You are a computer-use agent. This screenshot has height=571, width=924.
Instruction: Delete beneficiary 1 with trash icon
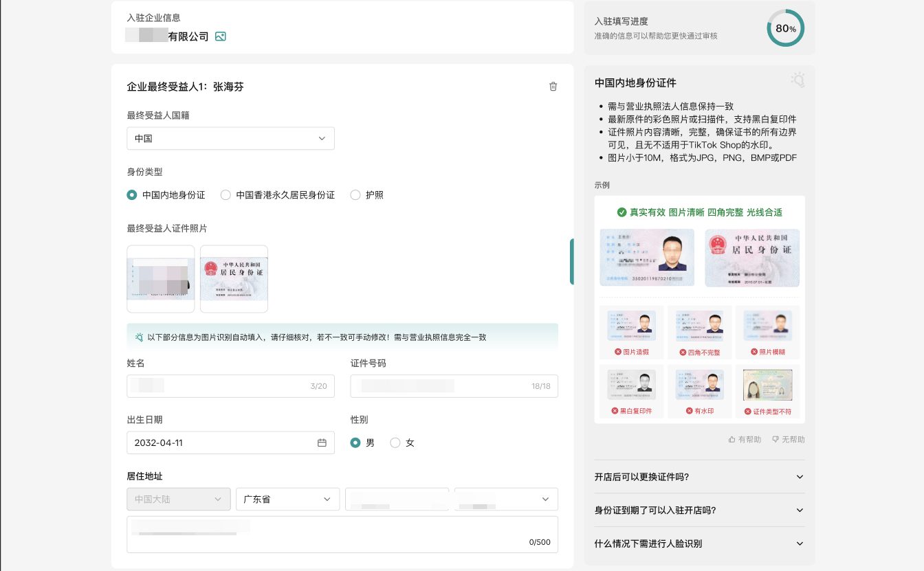point(553,87)
